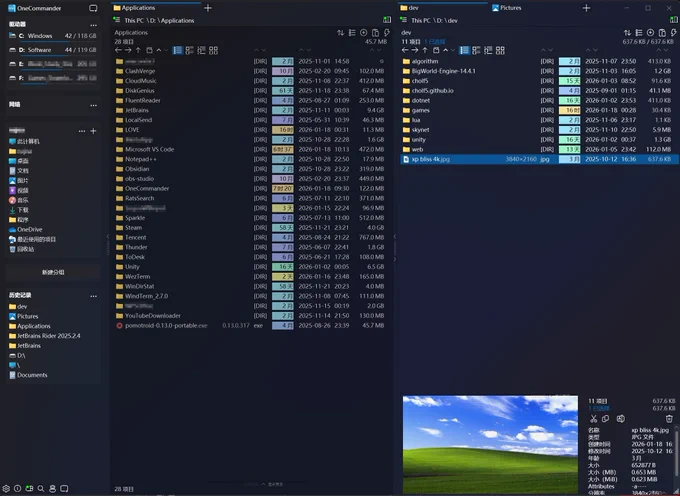680x496 pixels.
Task: Cut the selected file with scissors icon
Action: click(x=593, y=418)
